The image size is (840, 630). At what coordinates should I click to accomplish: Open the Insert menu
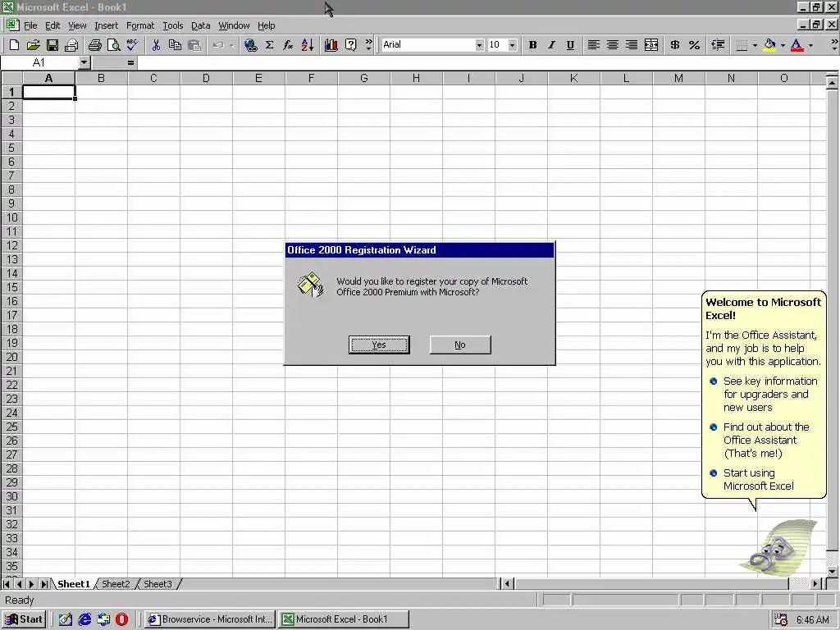106,25
